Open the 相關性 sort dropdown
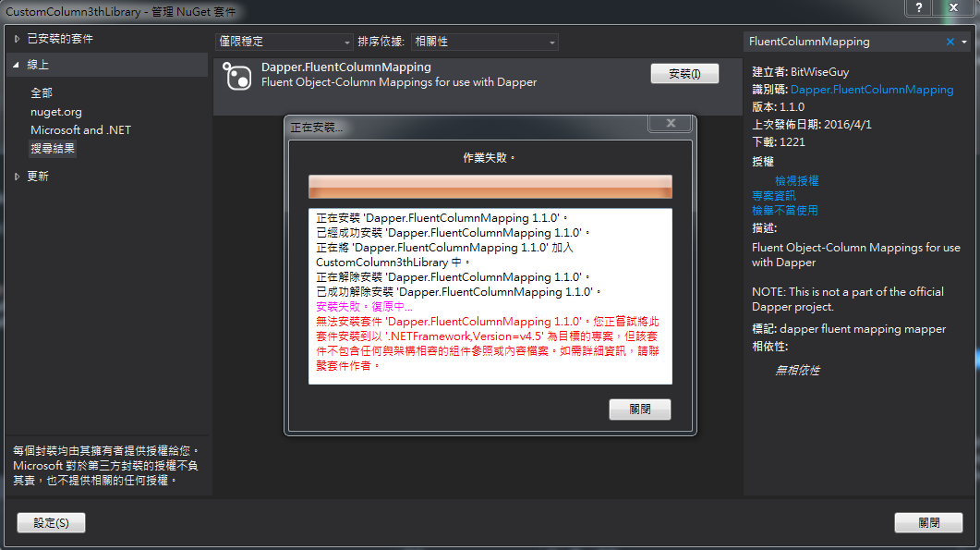The image size is (980, 550). pos(484,42)
